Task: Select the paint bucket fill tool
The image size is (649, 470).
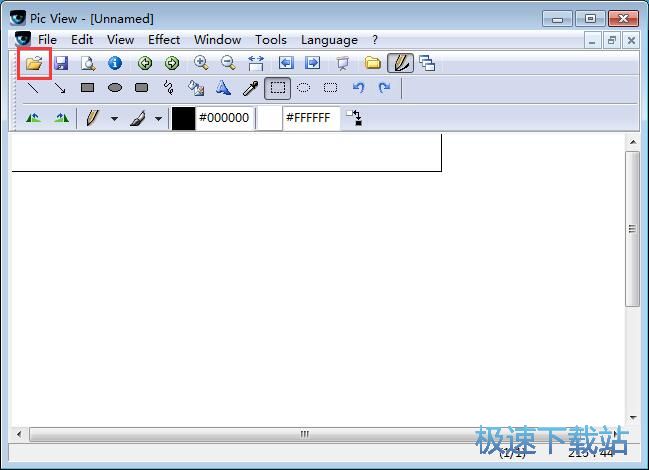Action: (x=196, y=88)
